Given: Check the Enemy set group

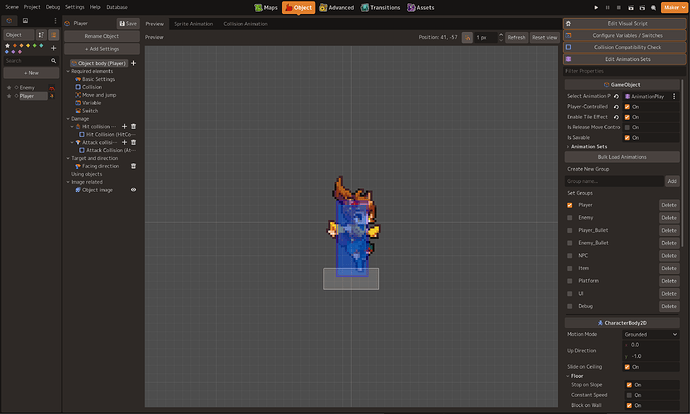Looking at the screenshot, I should 570,218.
